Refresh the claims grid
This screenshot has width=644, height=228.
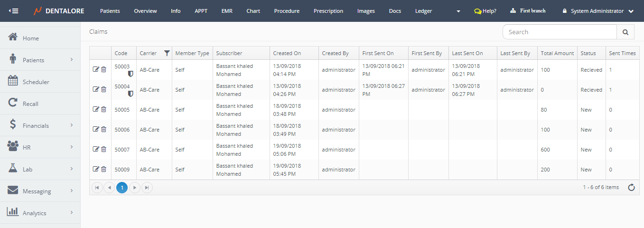[x=631, y=188]
